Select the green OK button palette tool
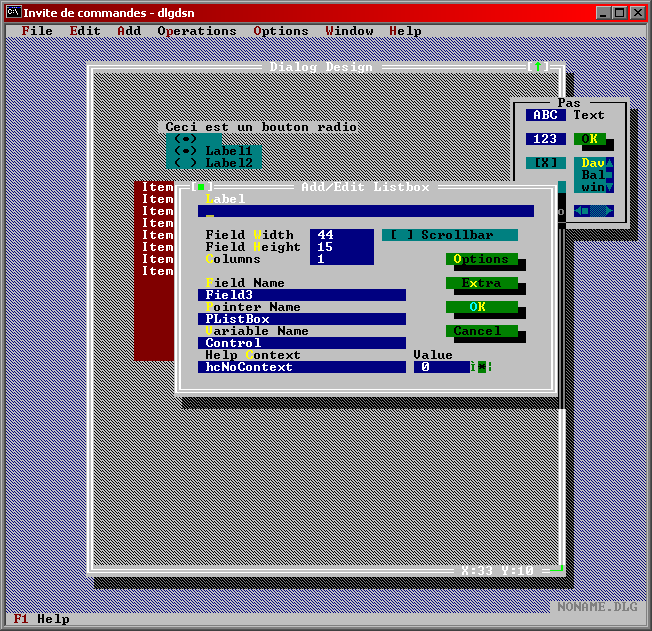652x631 pixels. 590,139
